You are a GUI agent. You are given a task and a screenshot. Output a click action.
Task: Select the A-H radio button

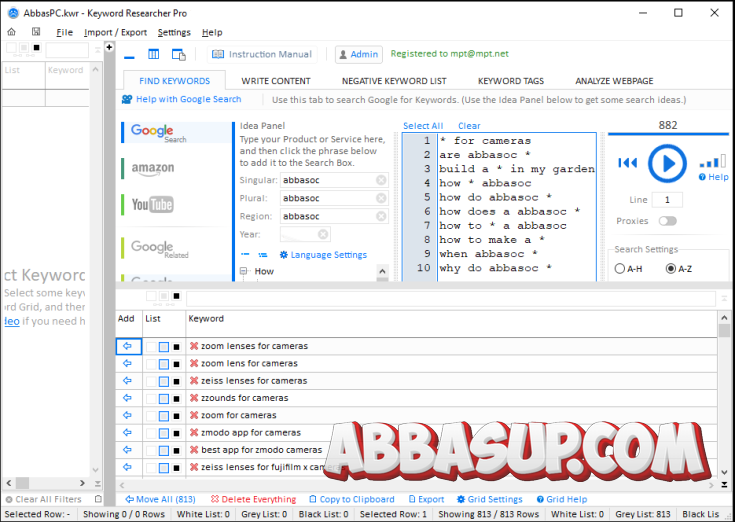tap(620, 268)
